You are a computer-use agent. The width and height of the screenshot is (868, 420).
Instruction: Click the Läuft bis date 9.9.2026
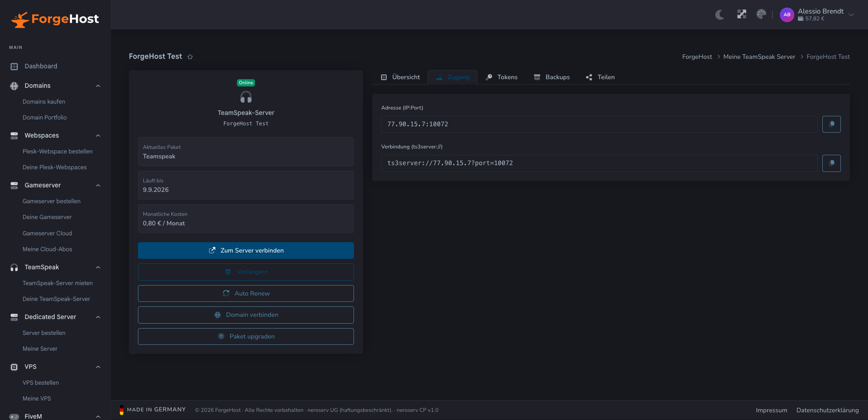click(x=156, y=190)
